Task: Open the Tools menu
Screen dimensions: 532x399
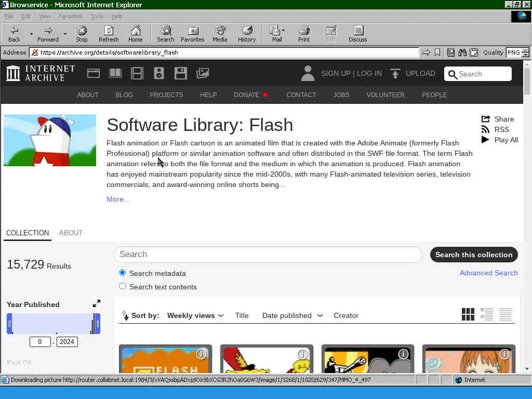Action: point(97,16)
